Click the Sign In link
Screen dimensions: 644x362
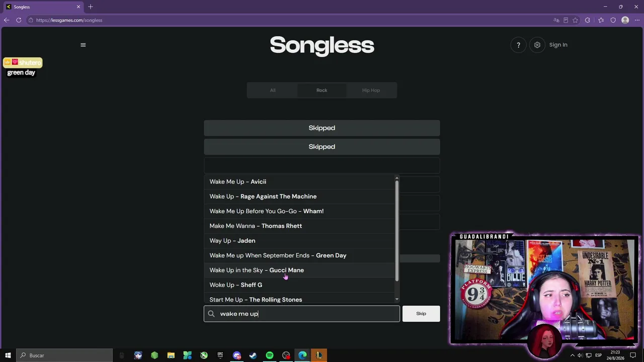(x=558, y=45)
